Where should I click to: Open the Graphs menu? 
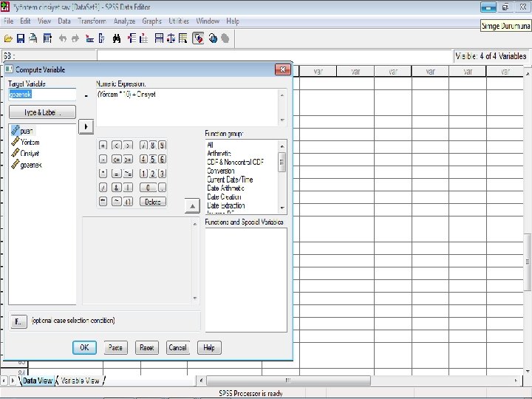pos(151,21)
